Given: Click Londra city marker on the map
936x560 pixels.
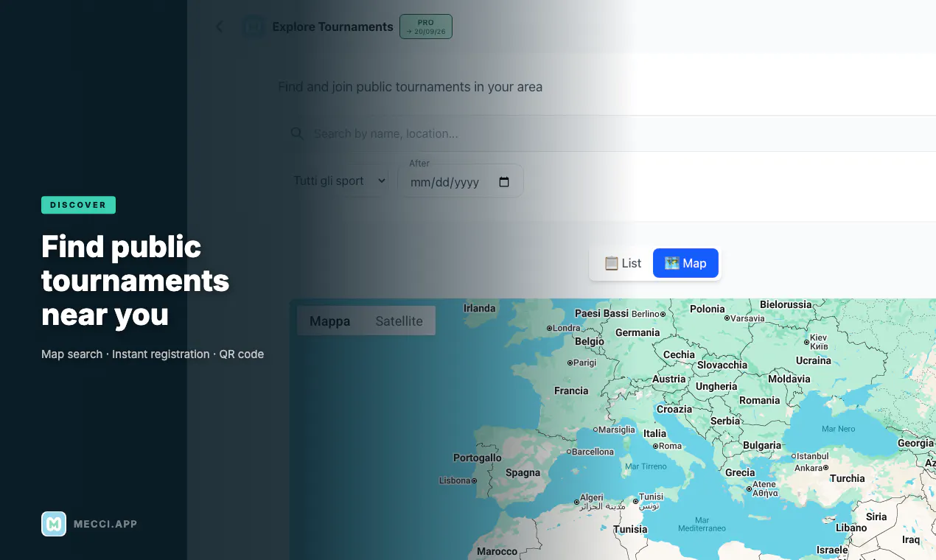Looking at the screenshot, I should (549, 328).
